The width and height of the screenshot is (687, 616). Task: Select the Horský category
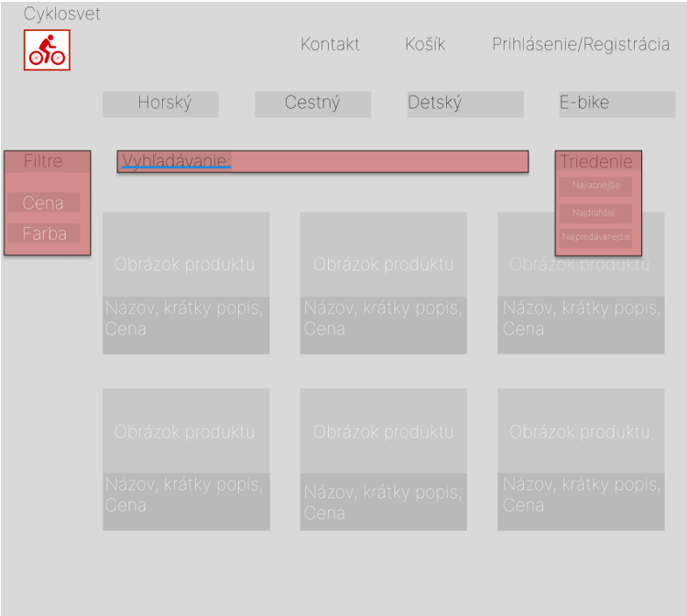[x=160, y=104]
